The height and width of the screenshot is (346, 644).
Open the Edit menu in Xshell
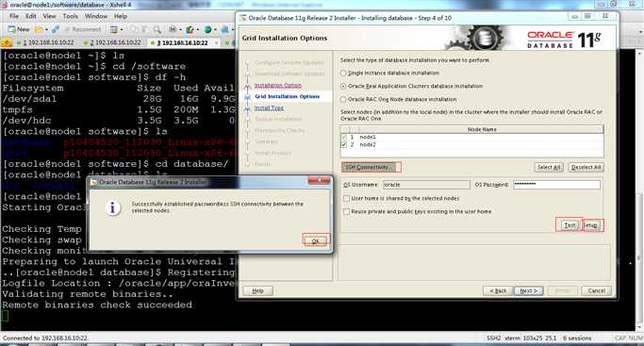(x=31, y=16)
